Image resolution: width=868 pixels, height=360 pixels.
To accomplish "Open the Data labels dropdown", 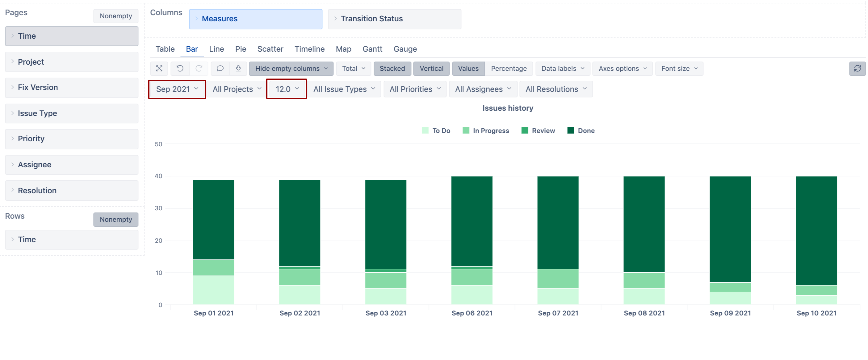I will pyautogui.click(x=562, y=68).
